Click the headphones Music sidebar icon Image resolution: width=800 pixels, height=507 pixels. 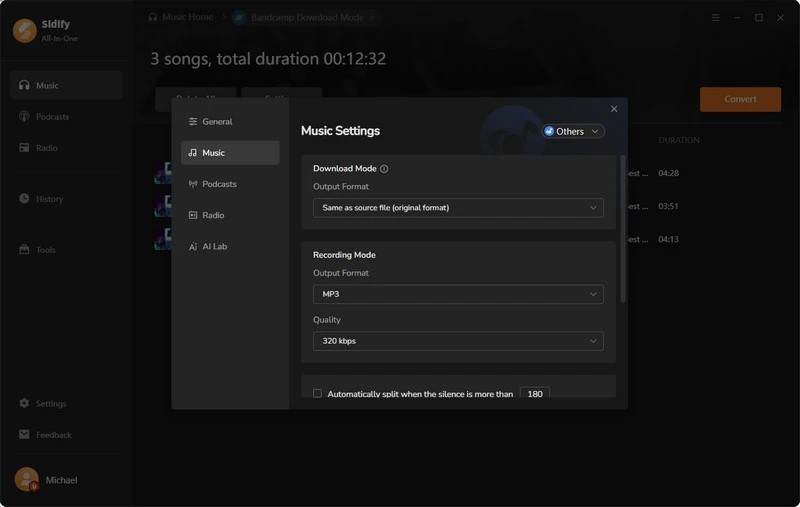[x=24, y=85]
